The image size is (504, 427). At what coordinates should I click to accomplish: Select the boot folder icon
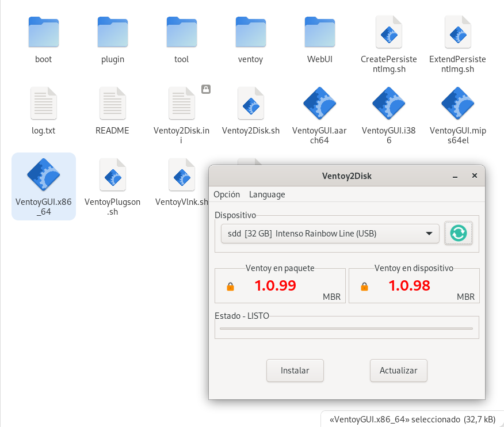coord(43,32)
